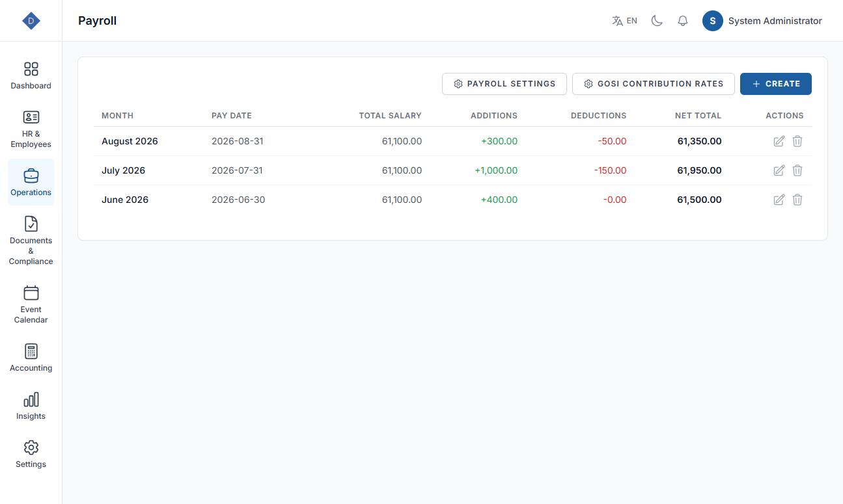This screenshot has width=843, height=504.
Task: Delete the July 2026 payroll
Action: point(797,170)
